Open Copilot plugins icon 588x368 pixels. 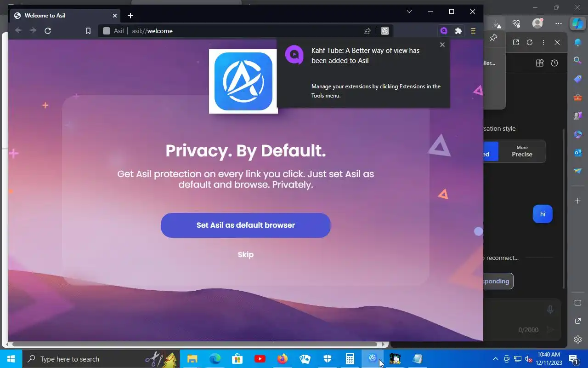pos(540,63)
